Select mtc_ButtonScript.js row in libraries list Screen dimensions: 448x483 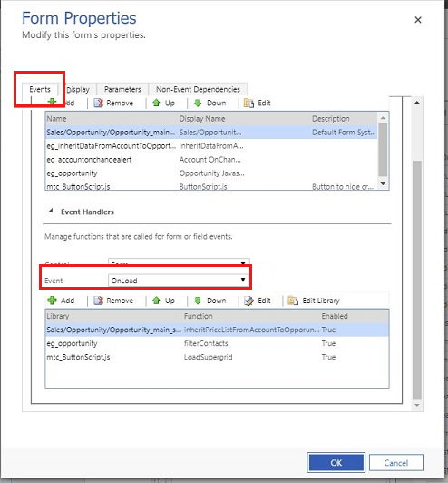(211, 186)
